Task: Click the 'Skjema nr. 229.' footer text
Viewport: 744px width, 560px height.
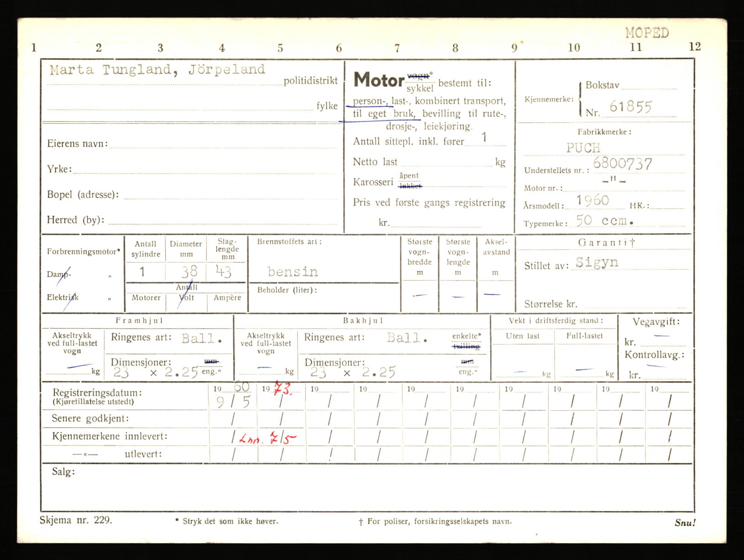Action: pos(75,520)
